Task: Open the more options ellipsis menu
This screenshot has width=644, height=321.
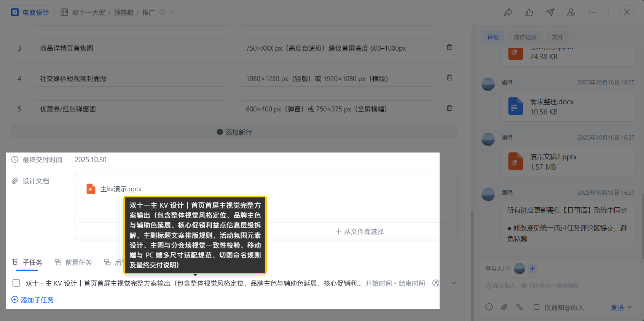Action: click(x=592, y=13)
